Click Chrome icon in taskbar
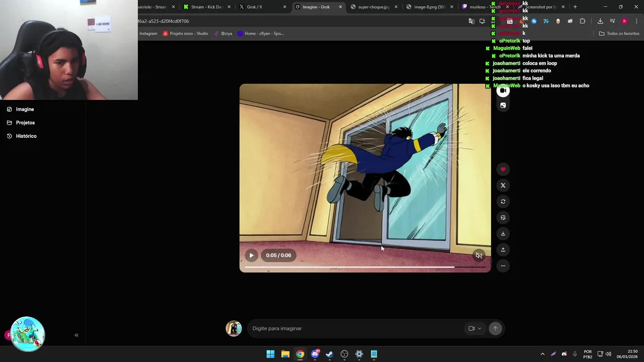This screenshot has width=644, height=362. point(300,354)
